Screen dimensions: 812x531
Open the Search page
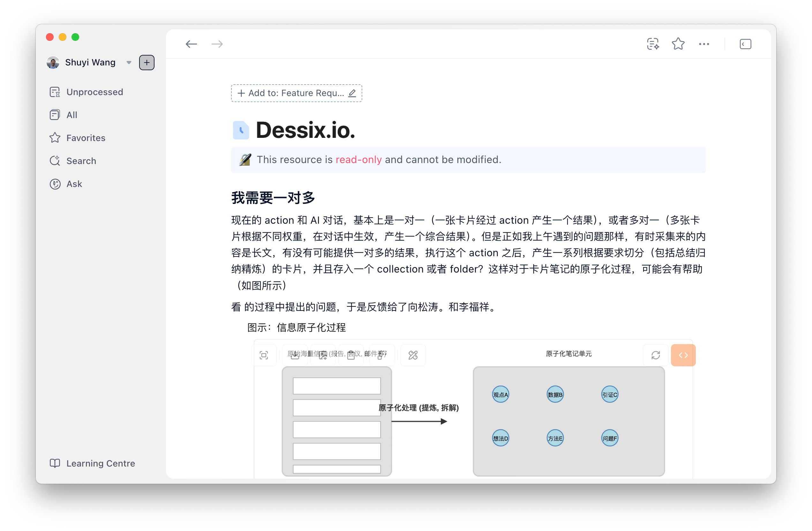[x=81, y=161]
